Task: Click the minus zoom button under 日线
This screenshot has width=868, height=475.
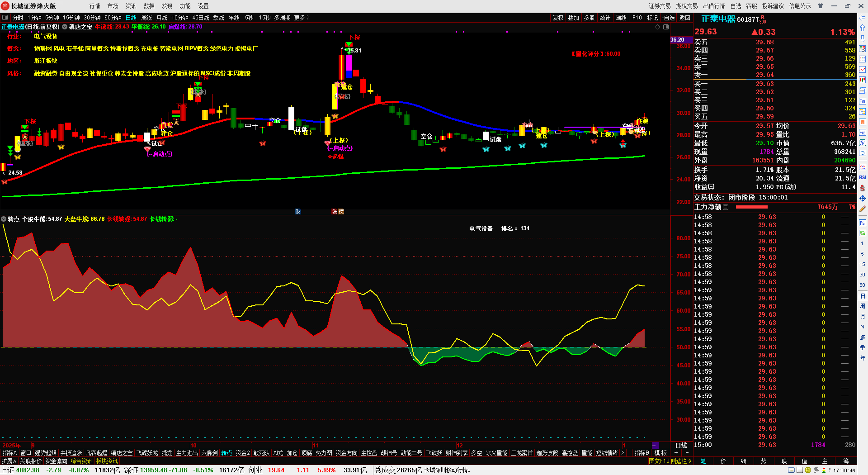Action: click(x=687, y=453)
